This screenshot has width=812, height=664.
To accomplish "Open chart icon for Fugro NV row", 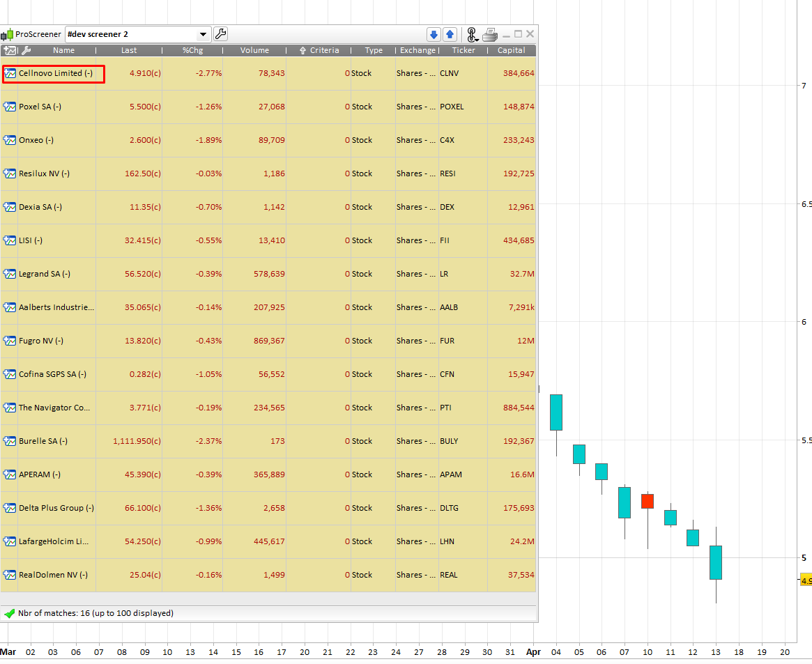I will click(10, 341).
